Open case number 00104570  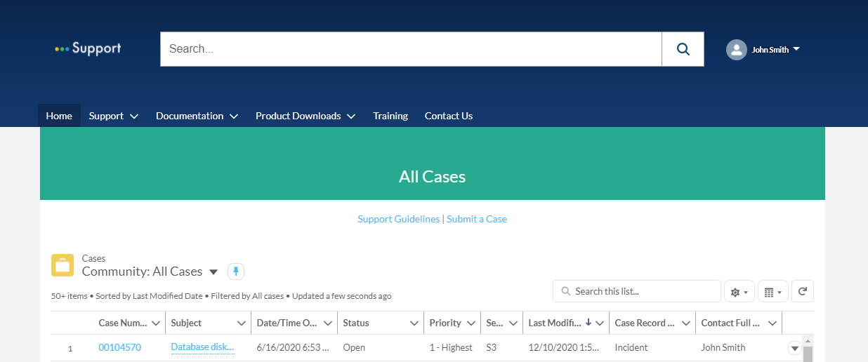tap(119, 347)
